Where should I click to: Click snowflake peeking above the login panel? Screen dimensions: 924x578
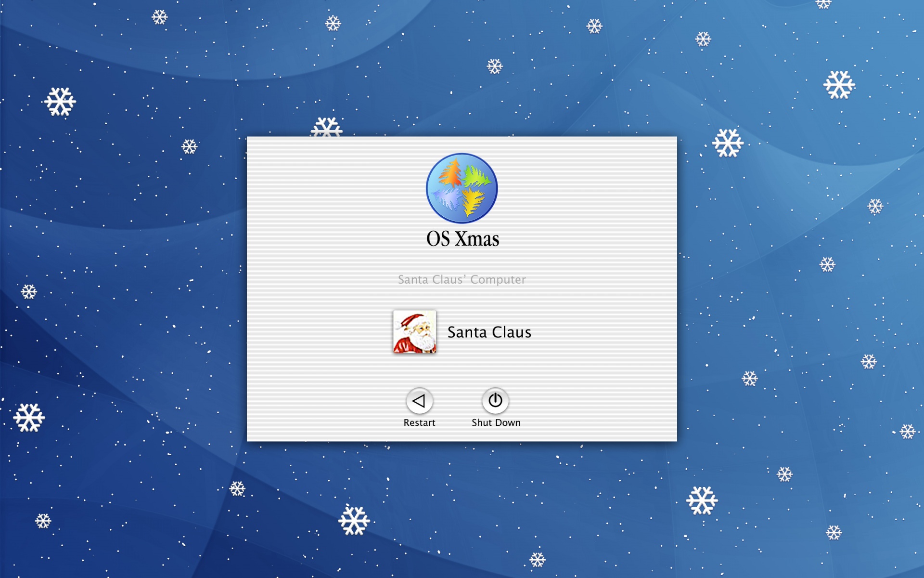click(x=327, y=128)
